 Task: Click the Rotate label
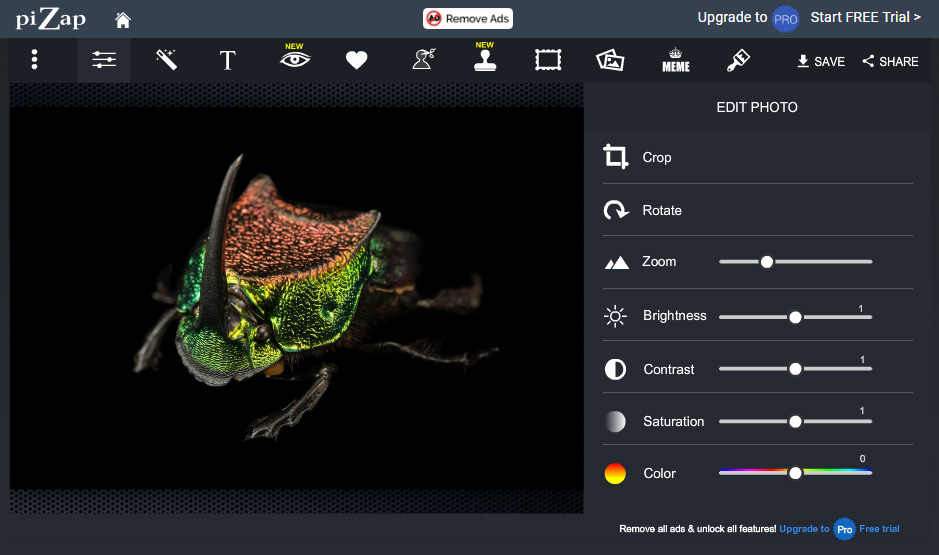(x=662, y=210)
